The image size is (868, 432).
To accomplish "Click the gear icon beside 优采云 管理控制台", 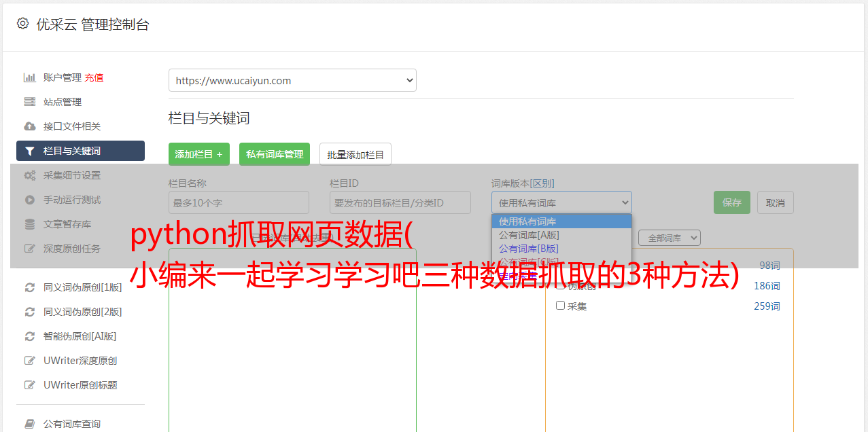I will coord(22,24).
